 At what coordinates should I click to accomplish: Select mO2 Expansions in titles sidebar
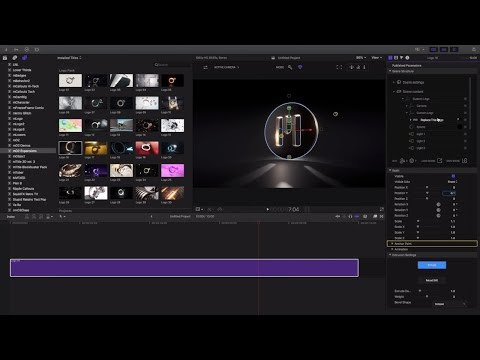coord(25,151)
